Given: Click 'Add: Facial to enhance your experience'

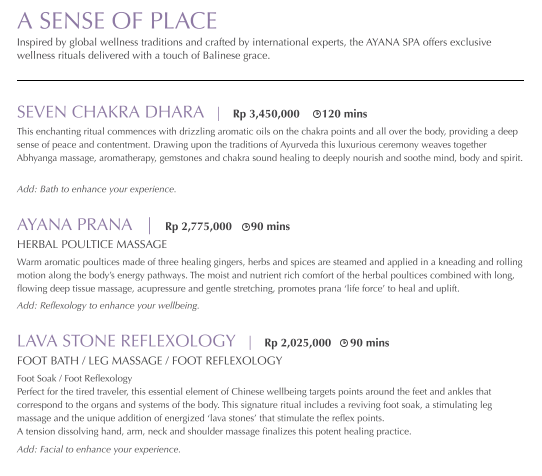Looking at the screenshot, I should tap(99, 450).
